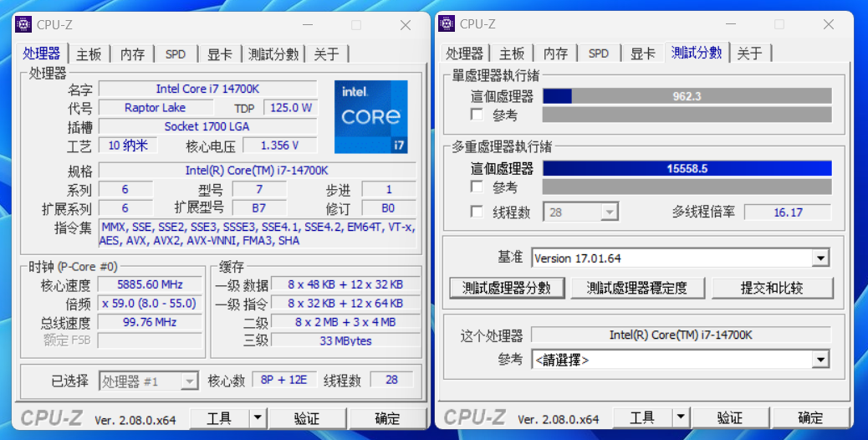868x440 pixels.
Task: Open the 主板 tab in right window
Action: click(x=512, y=54)
